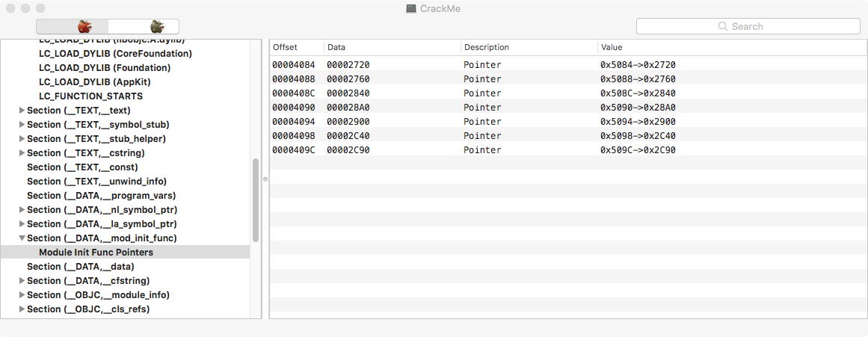Collapse Section (__DATA,__mod_init_func) node
The width and height of the screenshot is (868, 337).
coord(22,238)
